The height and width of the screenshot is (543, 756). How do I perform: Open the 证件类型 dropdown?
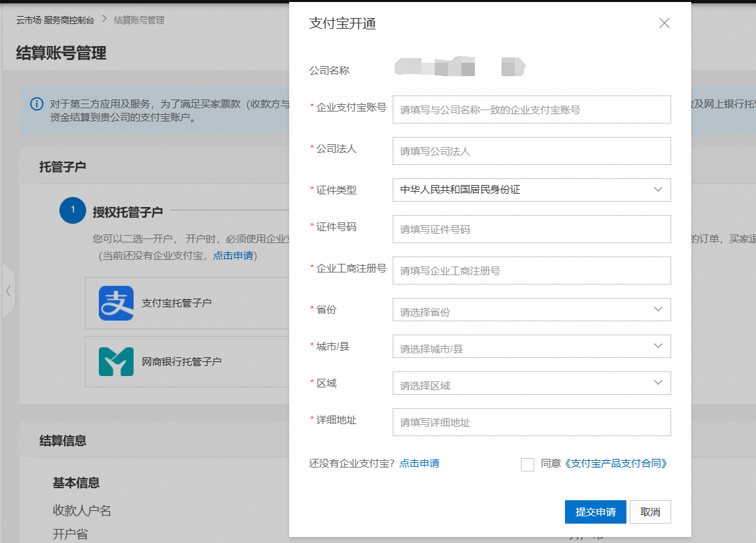(x=532, y=190)
